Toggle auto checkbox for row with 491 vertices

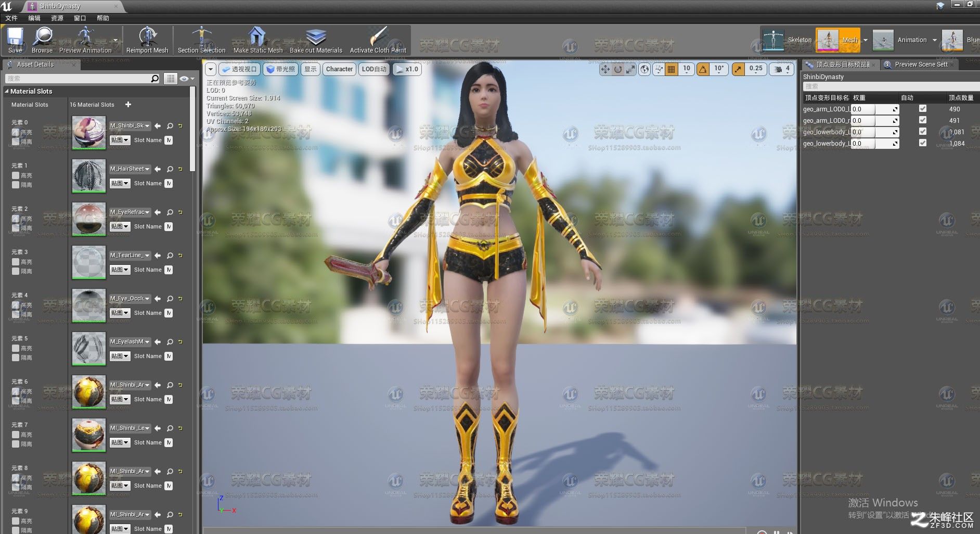(x=923, y=120)
